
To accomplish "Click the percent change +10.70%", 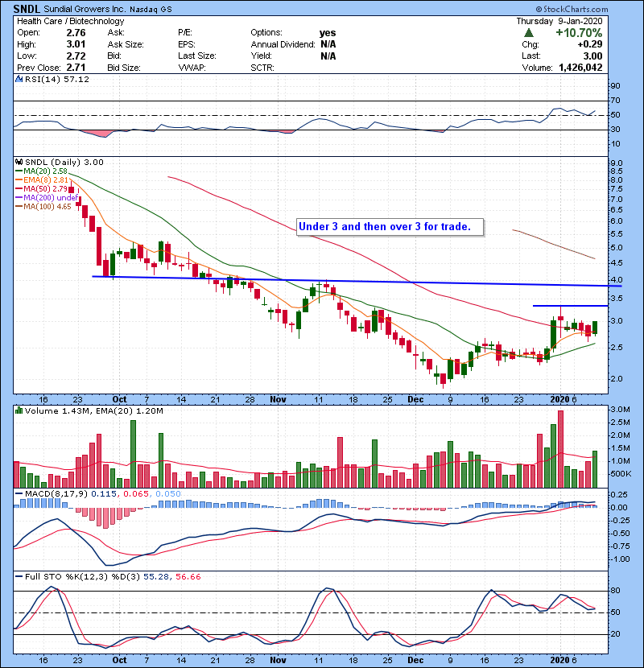I will [579, 33].
